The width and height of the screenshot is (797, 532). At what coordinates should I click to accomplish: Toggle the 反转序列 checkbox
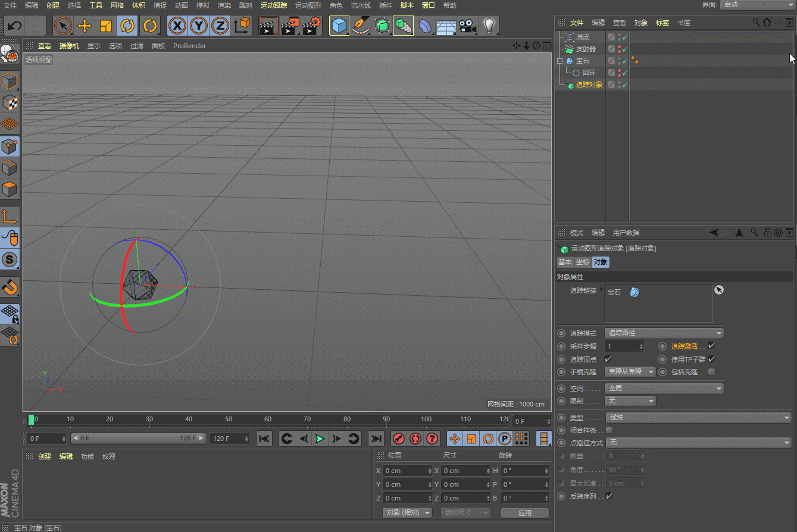click(609, 496)
